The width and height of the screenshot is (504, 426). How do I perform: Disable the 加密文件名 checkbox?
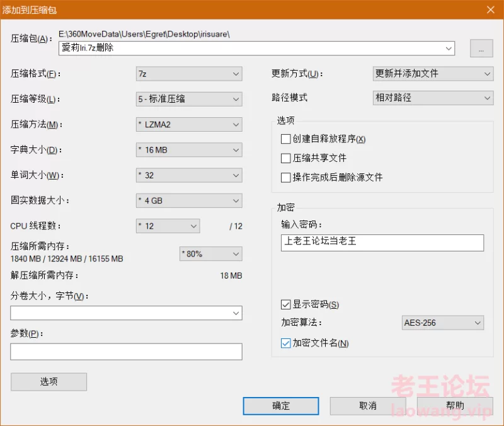286,343
